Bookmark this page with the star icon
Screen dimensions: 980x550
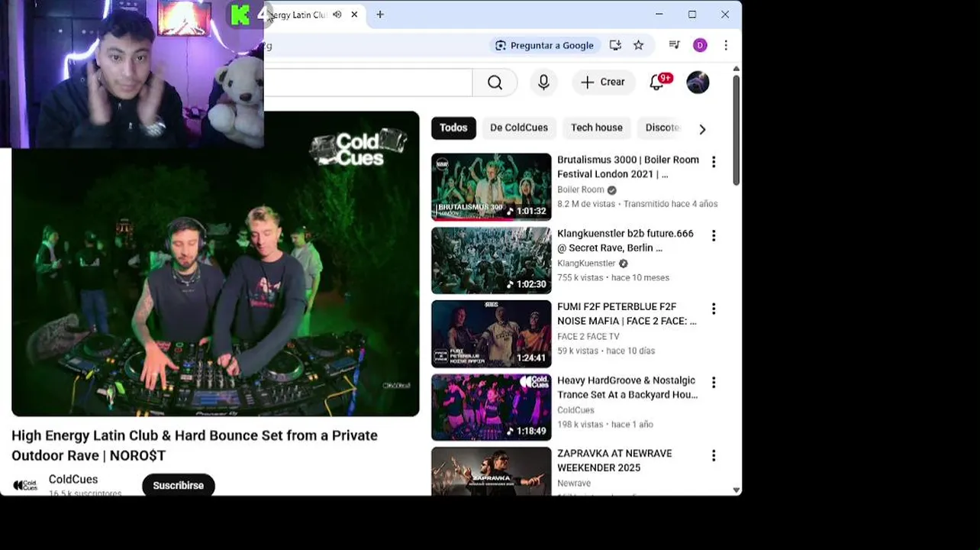click(638, 45)
